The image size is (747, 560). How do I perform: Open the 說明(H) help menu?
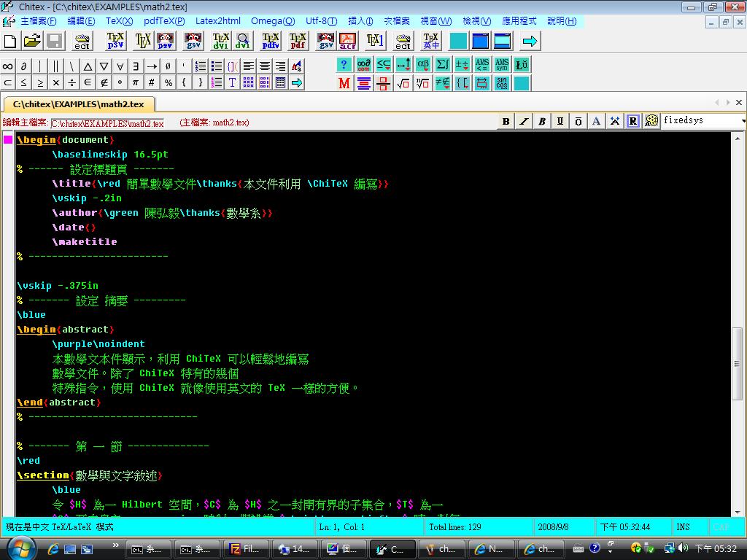pos(562,21)
